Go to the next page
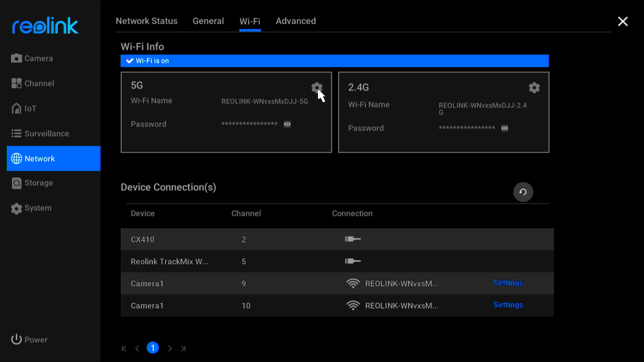This screenshot has height=362, width=644. point(170,349)
